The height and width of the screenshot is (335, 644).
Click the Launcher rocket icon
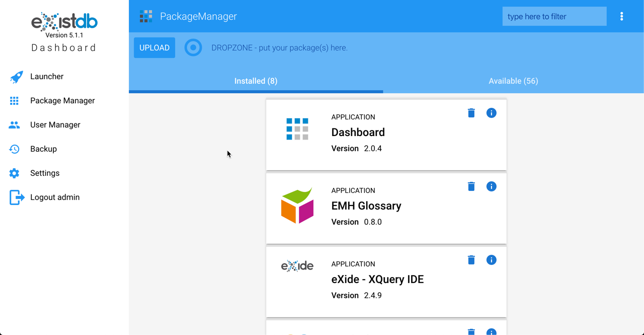[16, 77]
